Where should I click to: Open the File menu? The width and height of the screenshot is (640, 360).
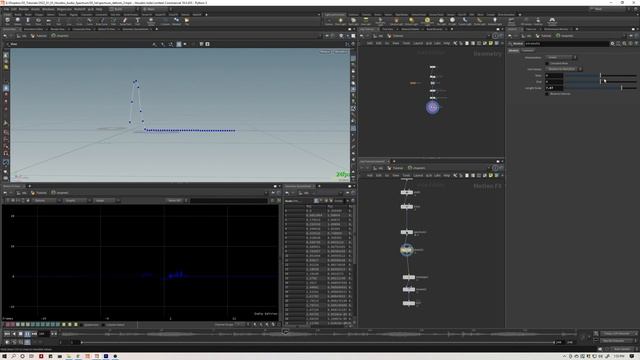click(7, 9)
